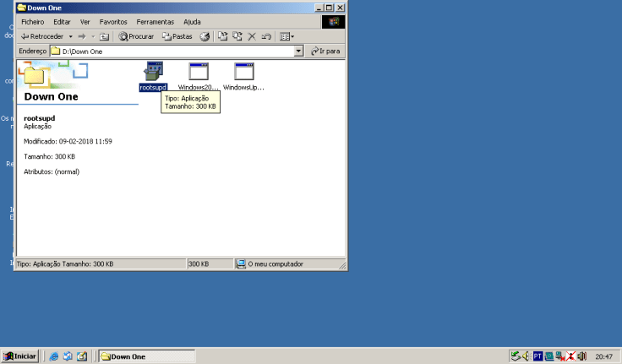The image size is (622, 364).
Task: Click the History toolbar icon
Action: (x=205, y=36)
